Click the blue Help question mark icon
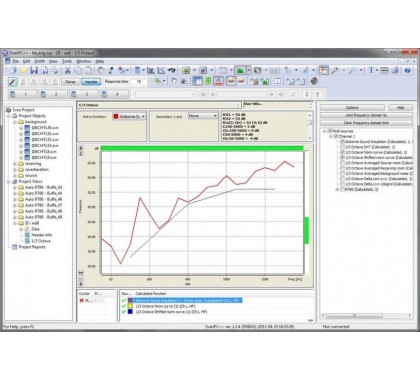420x380 pixels. click(x=407, y=70)
